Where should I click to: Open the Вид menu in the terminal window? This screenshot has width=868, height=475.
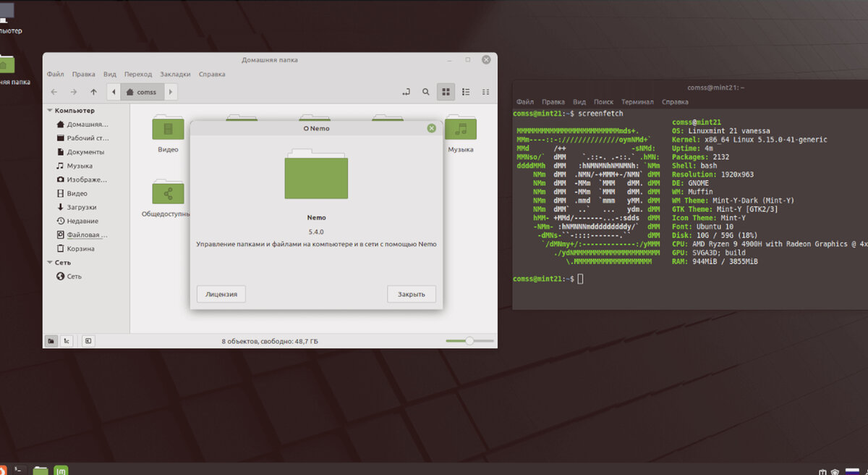coord(579,102)
